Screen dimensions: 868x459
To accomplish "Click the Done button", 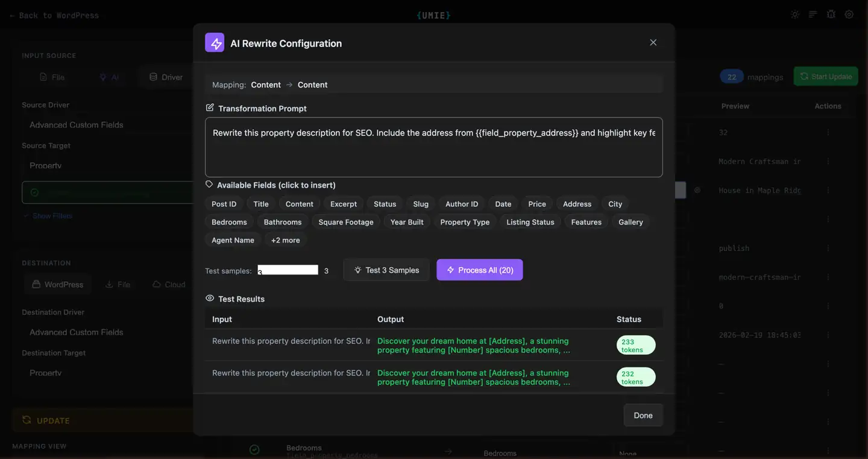I will tap(643, 416).
